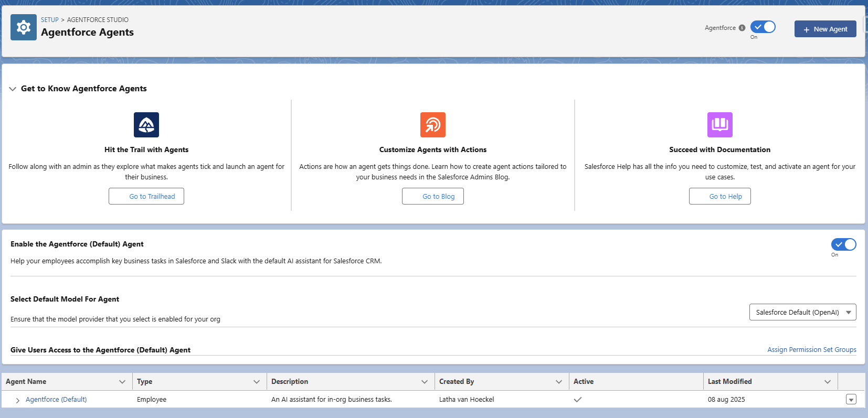Collapse the Get to Know Agentforce Agents section
This screenshot has width=868, height=418.
pos(13,89)
